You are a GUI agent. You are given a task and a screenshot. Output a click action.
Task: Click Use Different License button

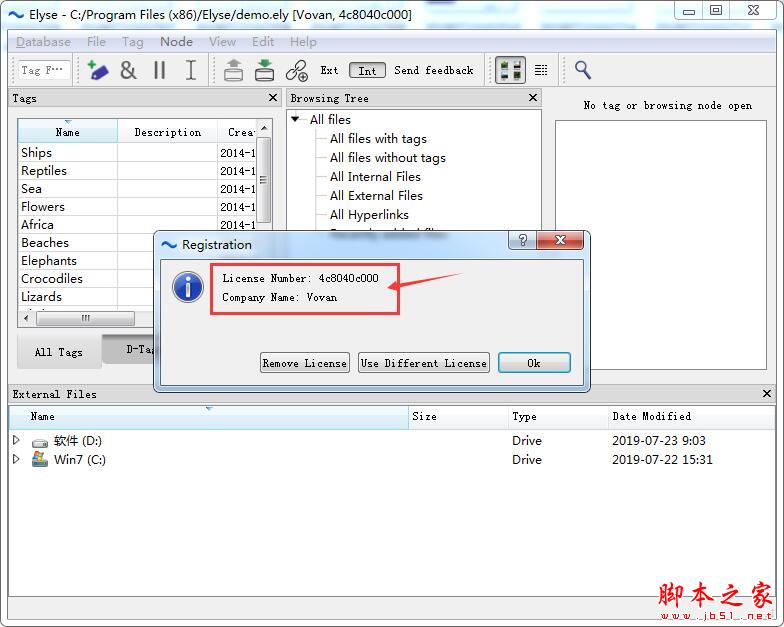424,363
